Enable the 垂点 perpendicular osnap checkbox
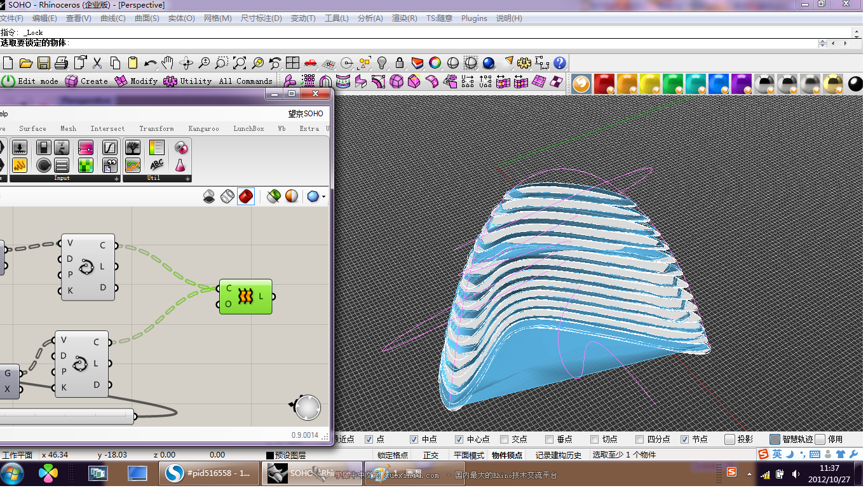The image size is (868, 488). point(550,439)
